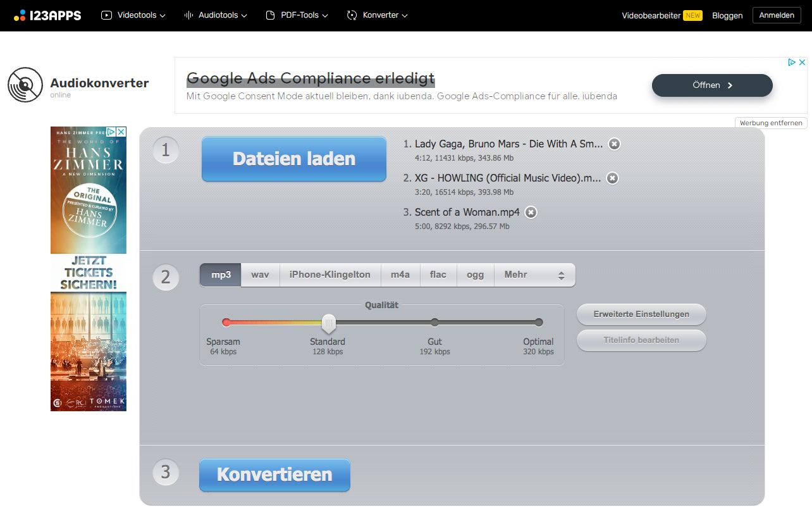Select the m4a format tab

click(400, 275)
